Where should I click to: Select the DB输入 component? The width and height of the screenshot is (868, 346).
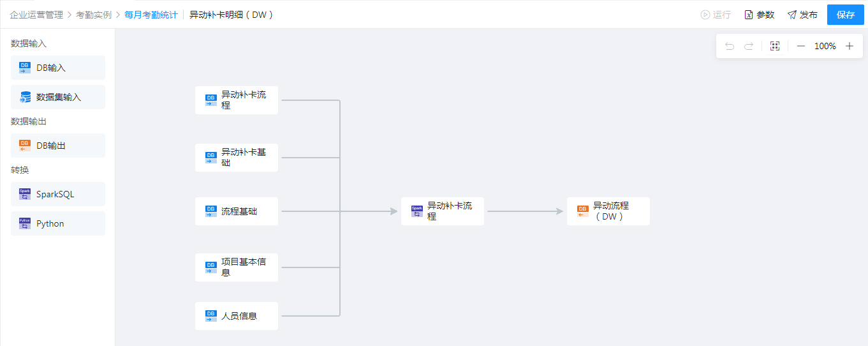(58, 68)
